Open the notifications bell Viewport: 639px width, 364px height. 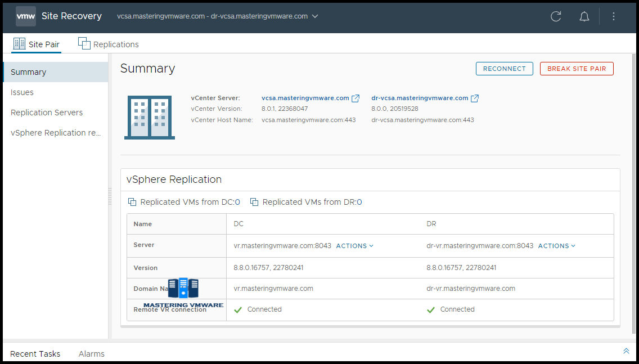click(584, 16)
